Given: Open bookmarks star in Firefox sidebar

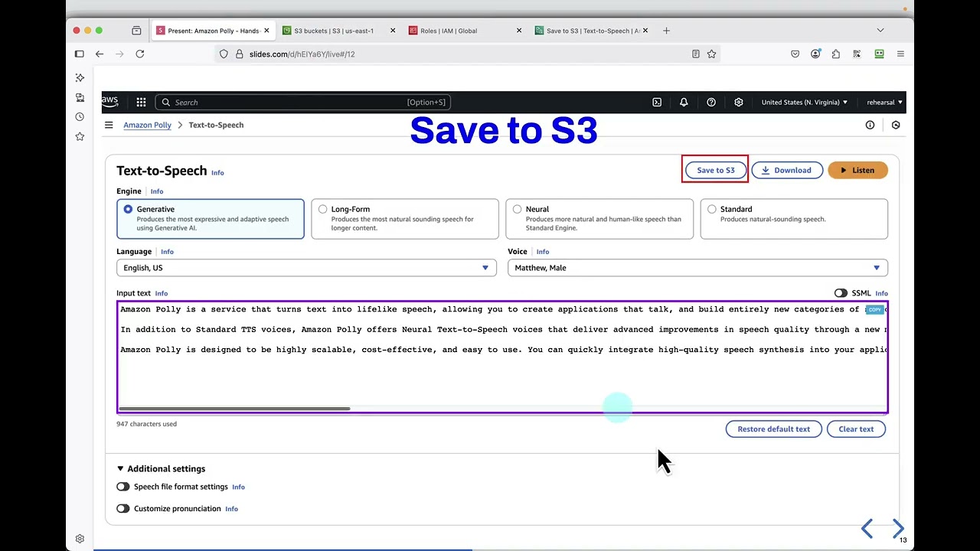Looking at the screenshot, I should click(80, 136).
